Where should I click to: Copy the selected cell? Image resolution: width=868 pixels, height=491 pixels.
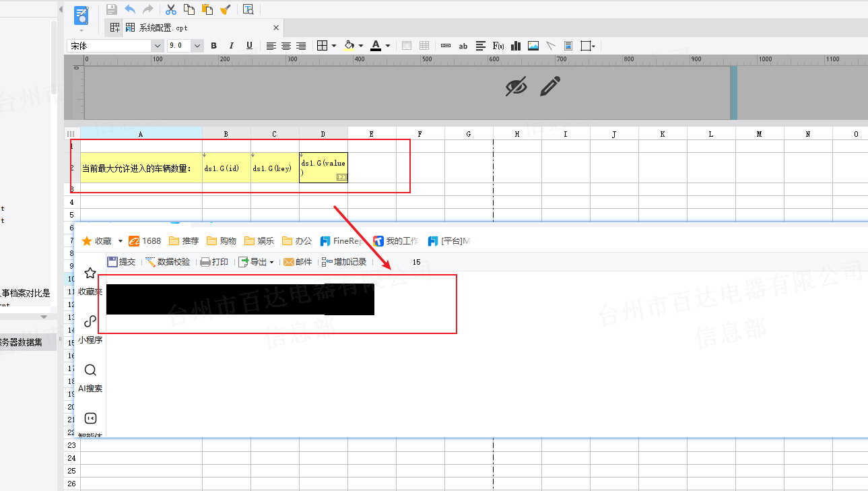[x=189, y=9]
